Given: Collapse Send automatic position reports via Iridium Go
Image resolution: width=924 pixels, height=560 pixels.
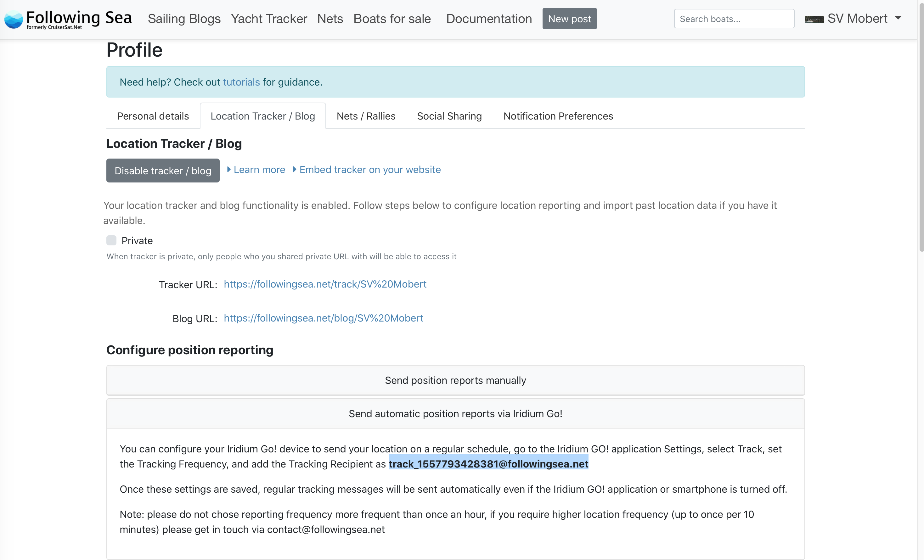Looking at the screenshot, I should click(455, 413).
